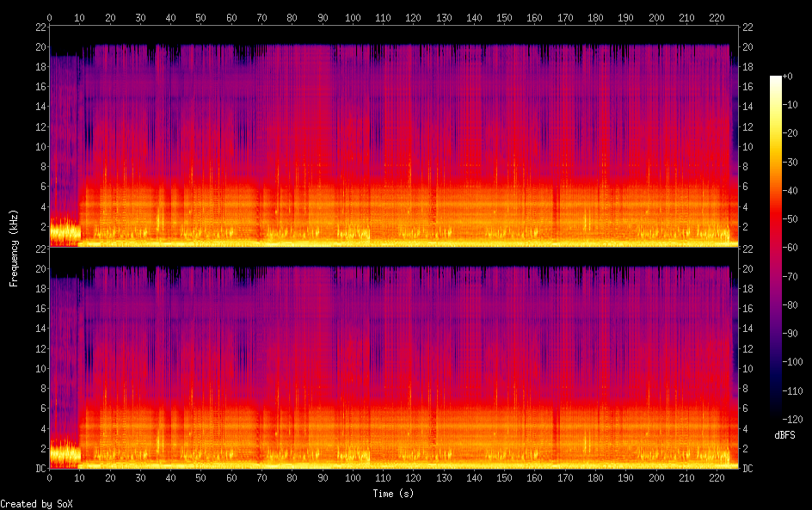Click the "Time (s)" axis label

pyautogui.click(x=393, y=493)
